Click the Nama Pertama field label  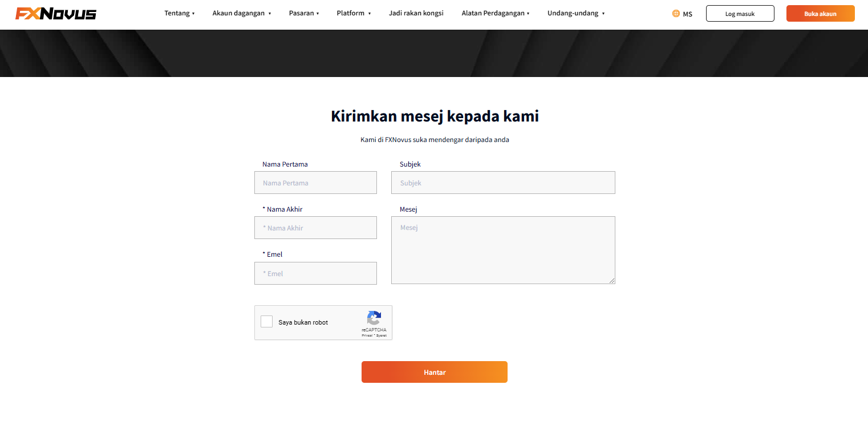(285, 164)
